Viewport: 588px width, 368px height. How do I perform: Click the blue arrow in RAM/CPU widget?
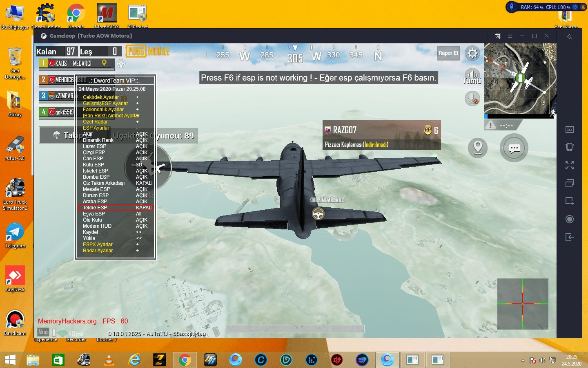point(575,7)
